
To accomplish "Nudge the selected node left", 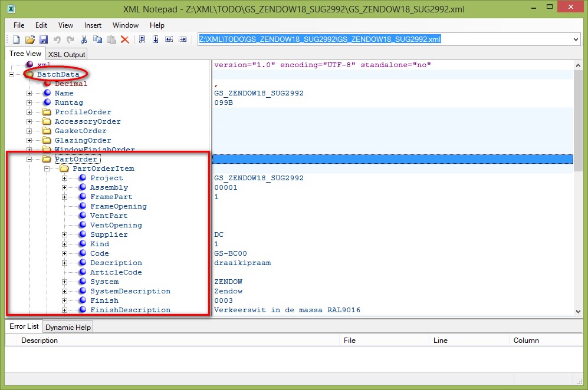I will [x=169, y=39].
